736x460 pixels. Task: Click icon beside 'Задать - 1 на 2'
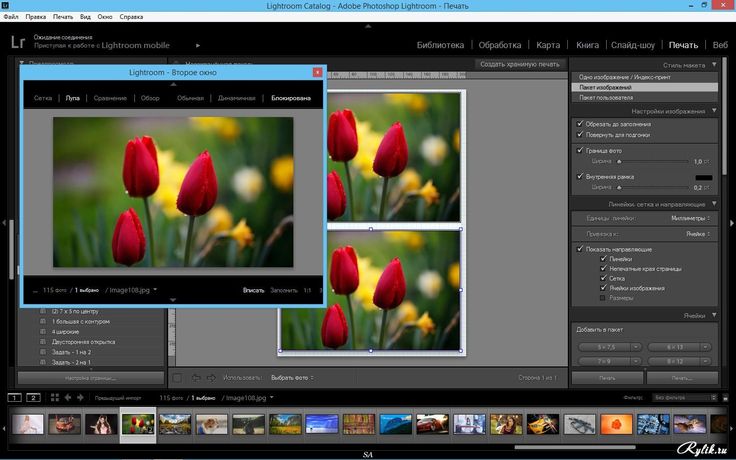point(43,352)
